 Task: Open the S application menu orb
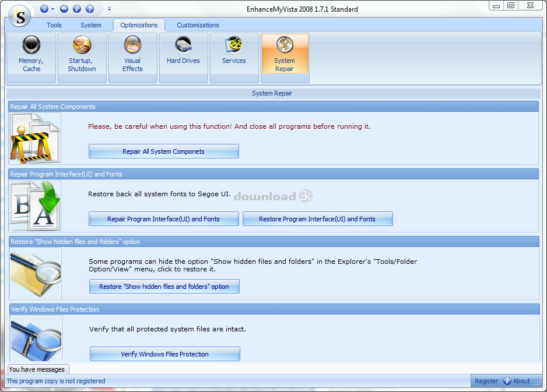coord(20,16)
